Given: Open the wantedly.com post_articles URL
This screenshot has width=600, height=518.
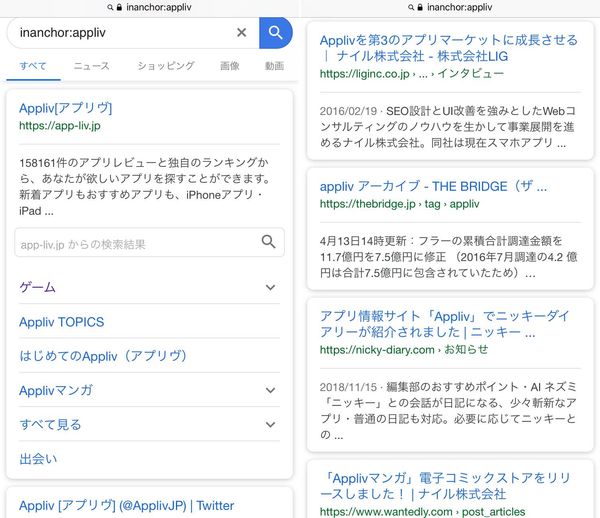Looking at the screenshot, I should coord(422,512).
